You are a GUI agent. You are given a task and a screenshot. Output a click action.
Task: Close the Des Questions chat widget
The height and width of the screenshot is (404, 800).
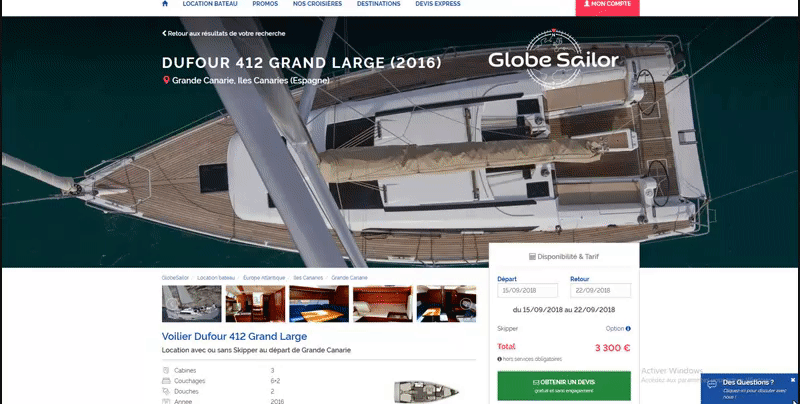pyautogui.click(x=793, y=380)
